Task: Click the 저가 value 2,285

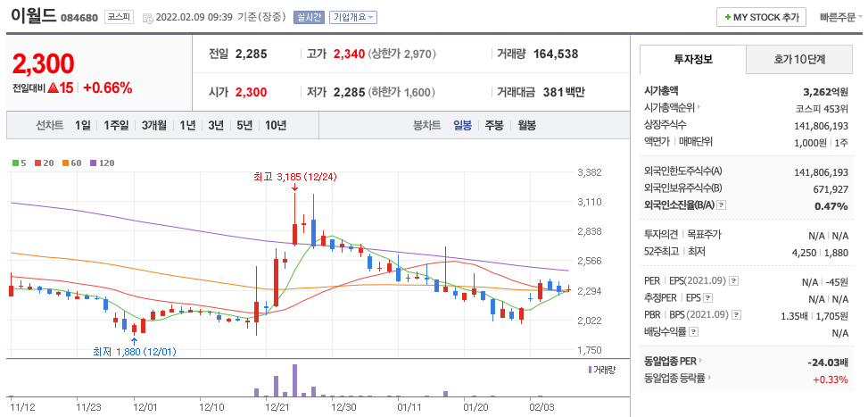Action: (x=350, y=93)
